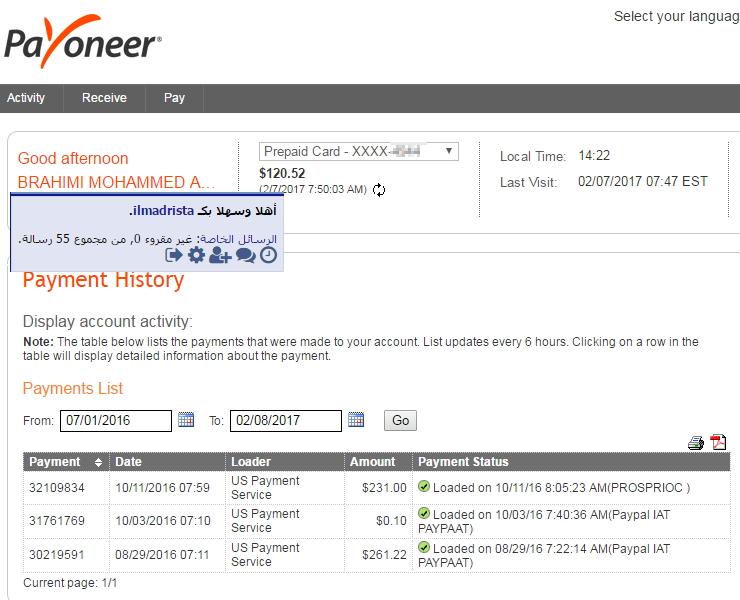
Task: Open the gear settings icon in overlay
Action: pyautogui.click(x=196, y=255)
